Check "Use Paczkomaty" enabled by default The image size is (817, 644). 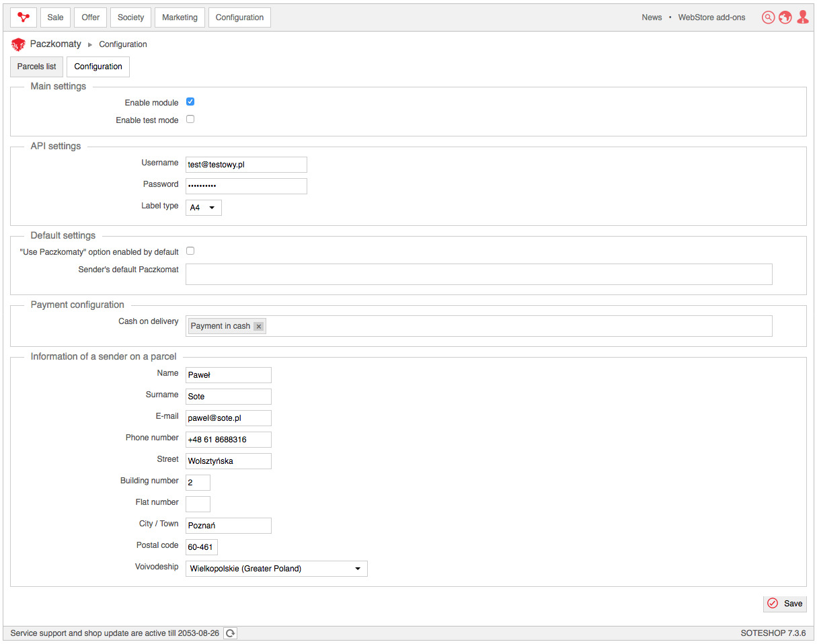pyautogui.click(x=190, y=251)
